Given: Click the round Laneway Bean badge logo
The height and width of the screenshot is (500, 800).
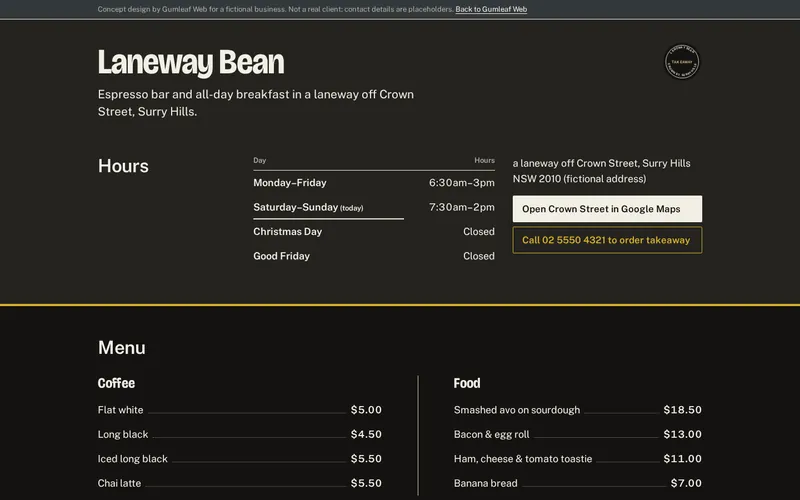Looking at the screenshot, I should pyautogui.click(x=682, y=62).
